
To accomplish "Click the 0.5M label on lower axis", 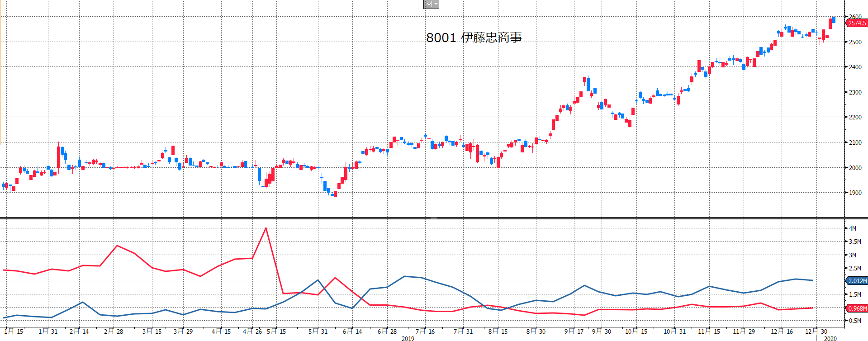I will (854, 321).
